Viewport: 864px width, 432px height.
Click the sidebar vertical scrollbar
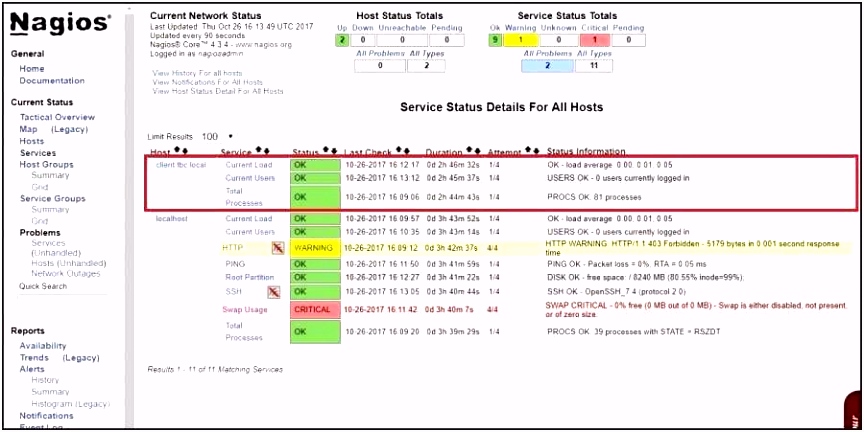click(130, 220)
